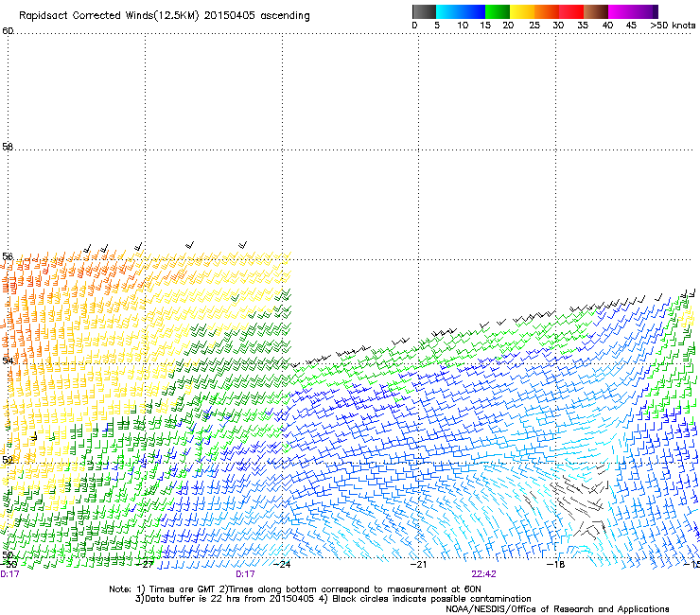
Task: Click the longitude label '-21'
Action: pyautogui.click(x=418, y=565)
